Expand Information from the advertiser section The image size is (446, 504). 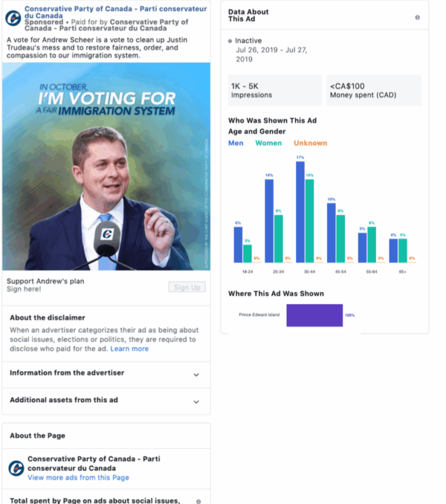click(106, 375)
